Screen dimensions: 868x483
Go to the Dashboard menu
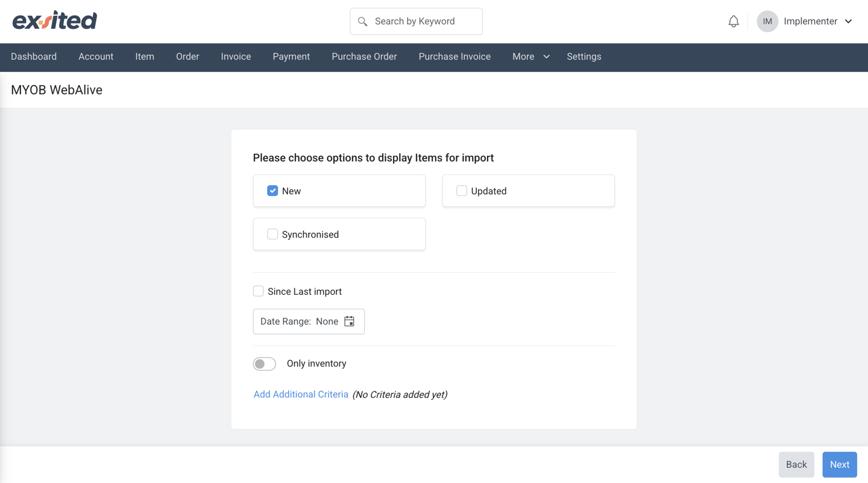pyautogui.click(x=34, y=57)
